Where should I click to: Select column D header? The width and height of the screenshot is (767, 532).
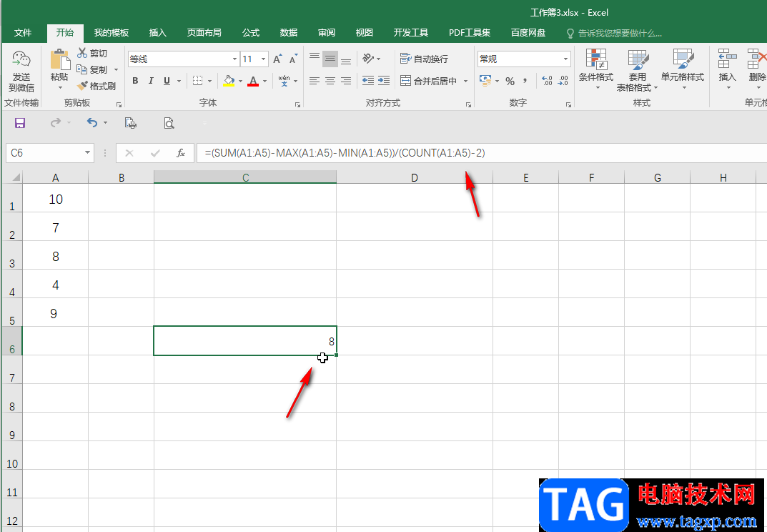tap(415, 177)
